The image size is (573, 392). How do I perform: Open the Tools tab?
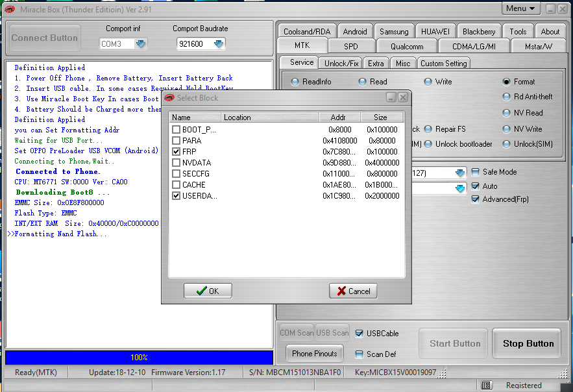(x=518, y=31)
